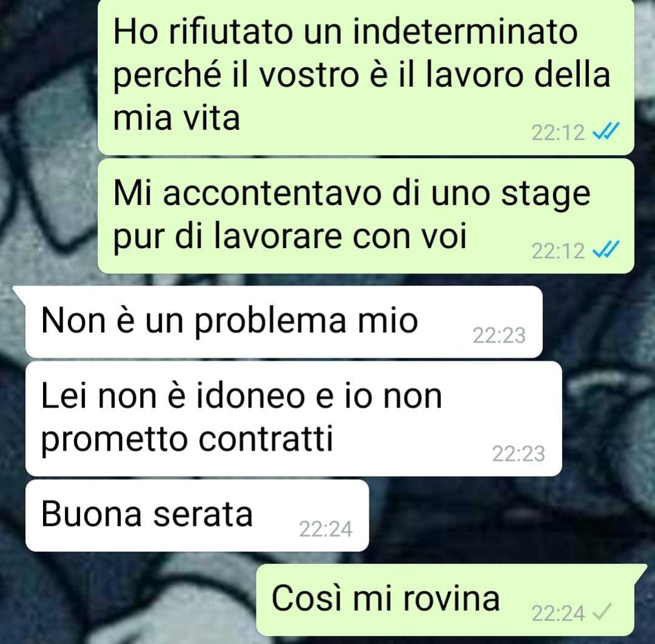This screenshot has height=644, width=655.
Task: Tap blue double-check on 'Mi accontentavo' message
Action: pyautogui.click(x=606, y=250)
